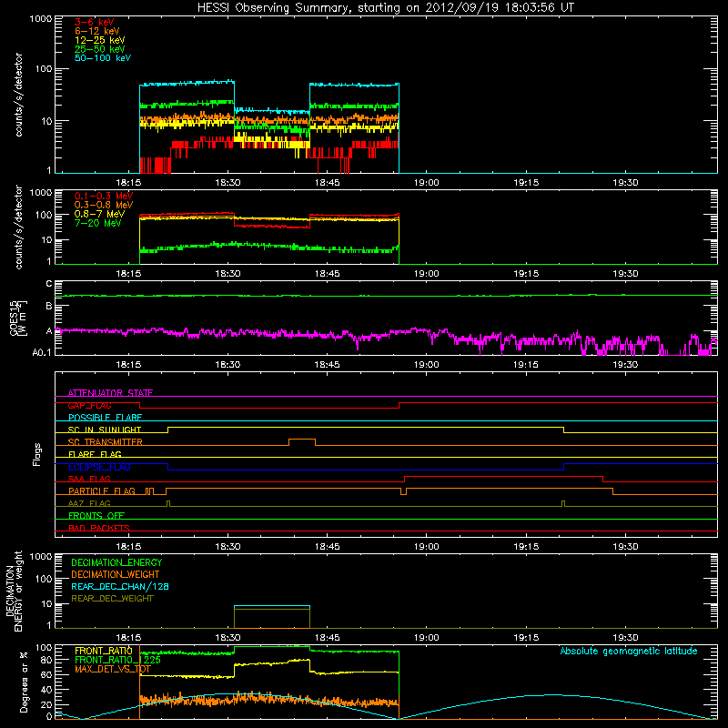Click the FRONTS_OFF flag label
728x728 pixels.
click(x=96, y=516)
